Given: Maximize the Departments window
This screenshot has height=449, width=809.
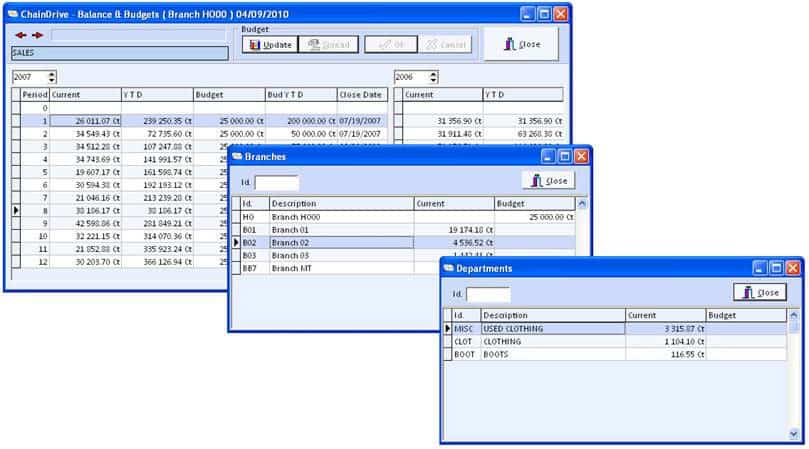Looking at the screenshot, I should [776, 268].
